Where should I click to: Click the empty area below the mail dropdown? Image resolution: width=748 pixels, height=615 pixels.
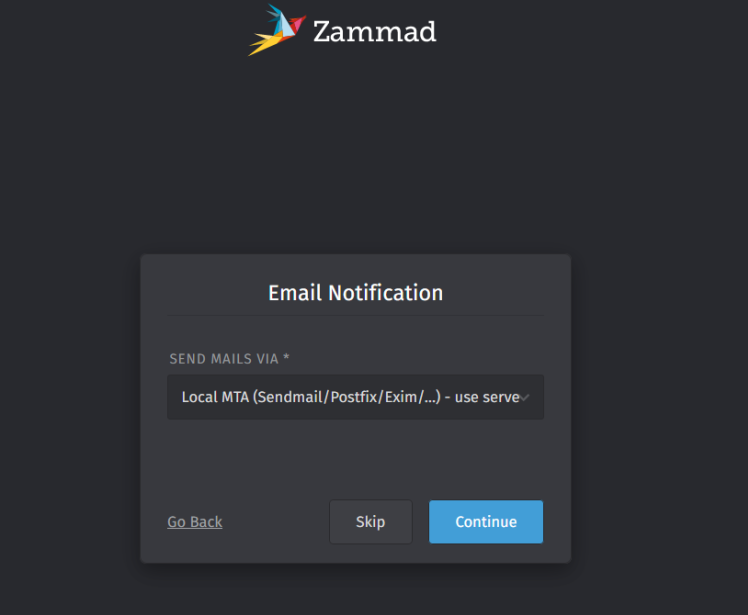[x=355, y=455]
